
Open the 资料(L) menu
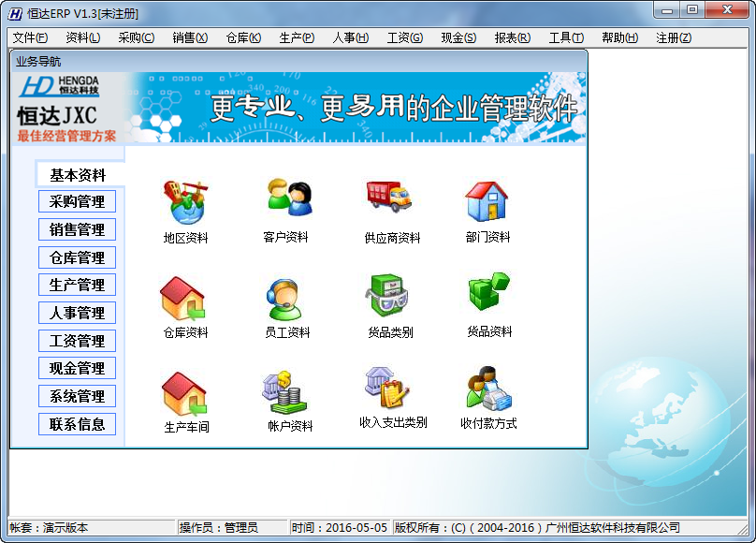(x=83, y=37)
